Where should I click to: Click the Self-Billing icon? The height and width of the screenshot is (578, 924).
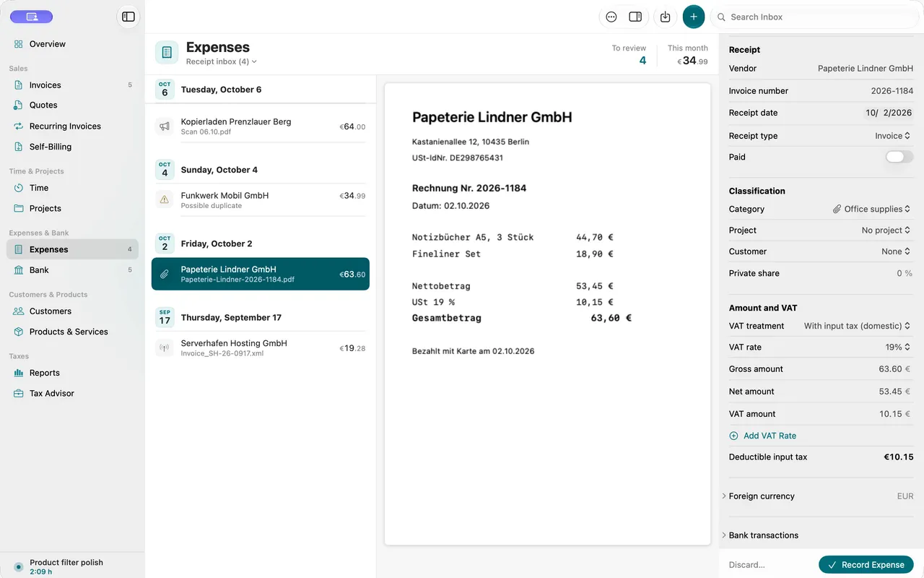point(19,147)
